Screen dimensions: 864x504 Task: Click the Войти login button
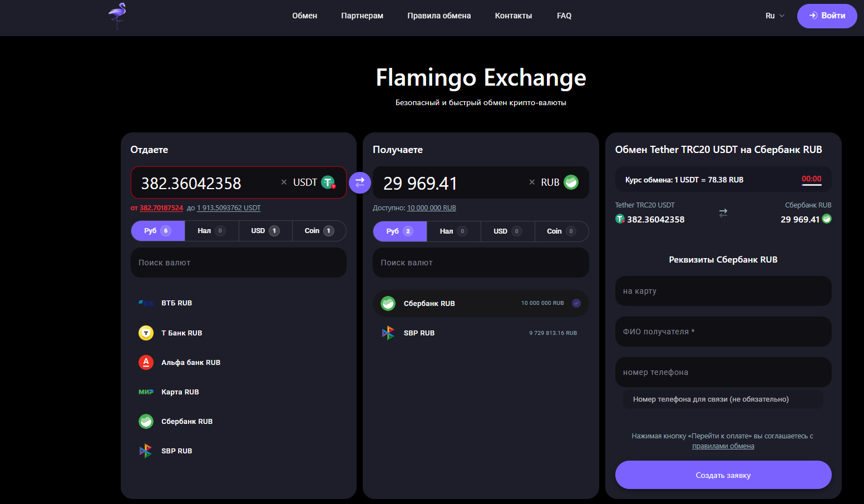click(x=827, y=16)
